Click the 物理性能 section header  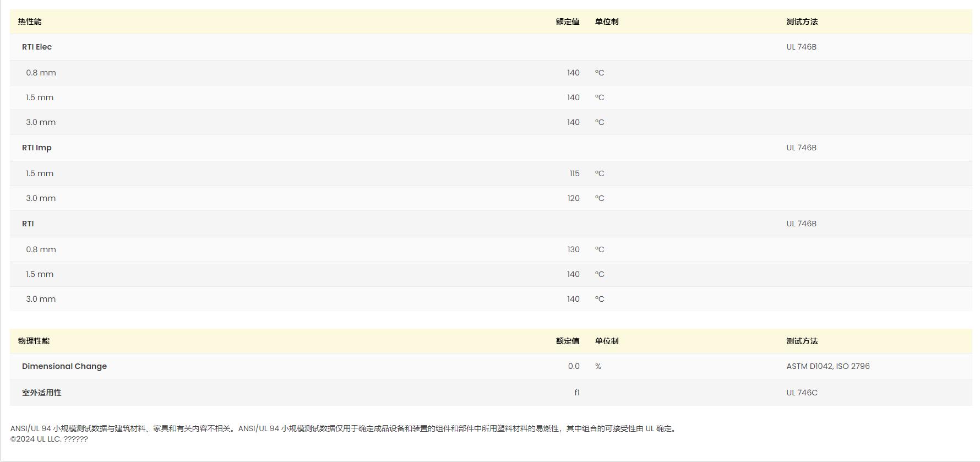pyautogui.click(x=34, y=341)
